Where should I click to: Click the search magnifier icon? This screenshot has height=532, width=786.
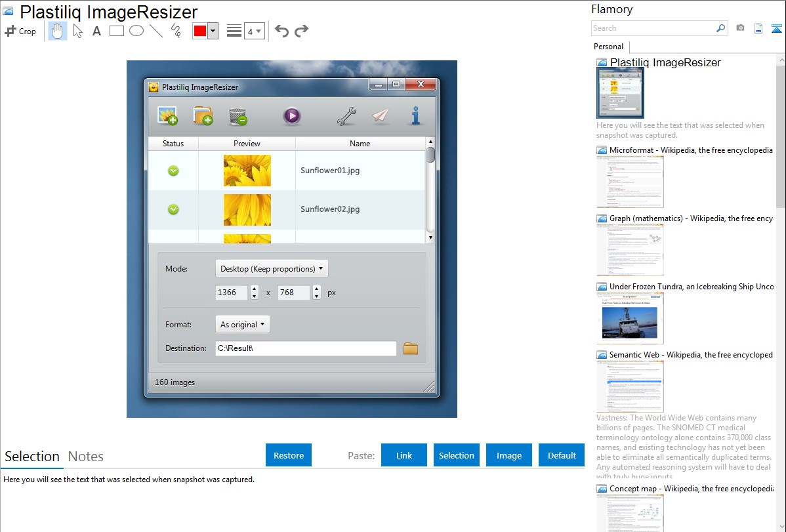(x=720, y=28)
